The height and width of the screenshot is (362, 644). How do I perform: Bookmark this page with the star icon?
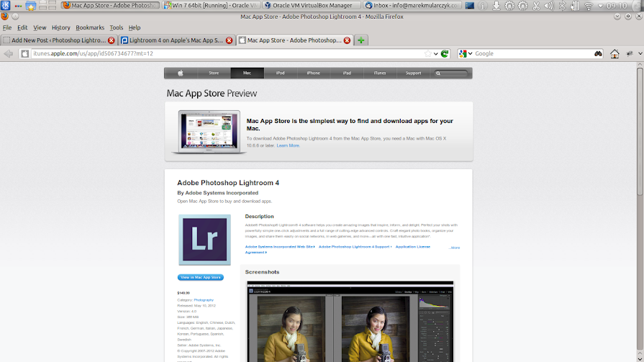tap(427, 54)
